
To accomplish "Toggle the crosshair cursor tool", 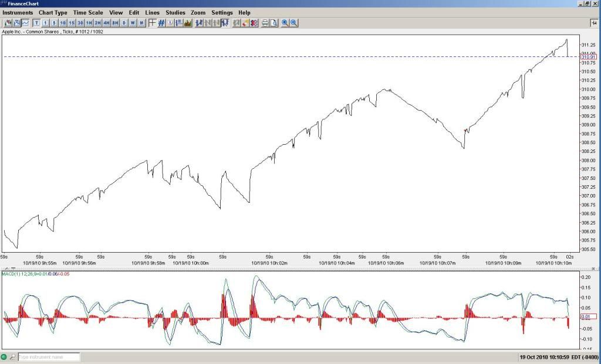I will [x=152, y=23].
